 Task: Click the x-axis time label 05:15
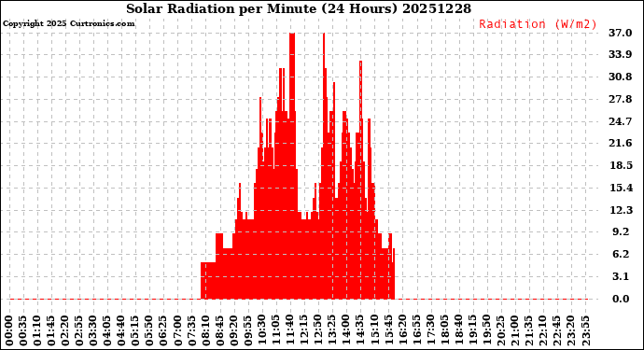point(135,331)
